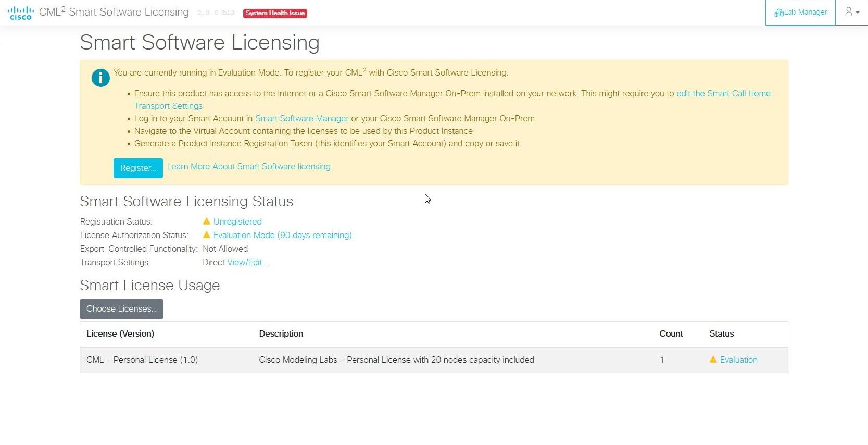Image resolution: width=868 pixels, height=445 pixels.
Task: Click the Export-Controlled Functionality: label
Action: point(139,249)
